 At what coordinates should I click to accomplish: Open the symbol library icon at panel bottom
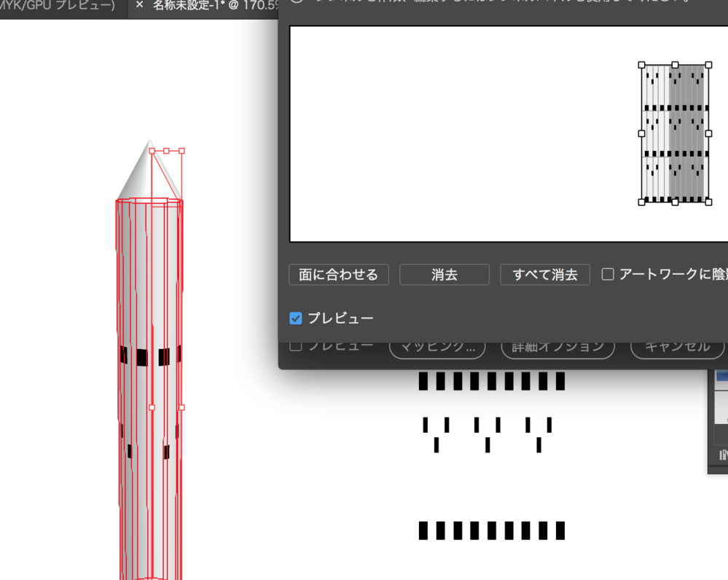pos(723,455)
